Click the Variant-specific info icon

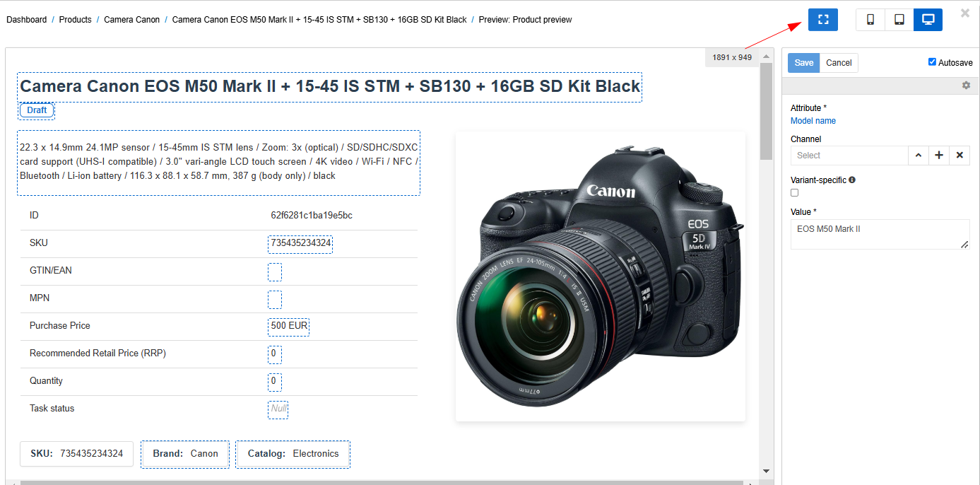coord(852,180)
